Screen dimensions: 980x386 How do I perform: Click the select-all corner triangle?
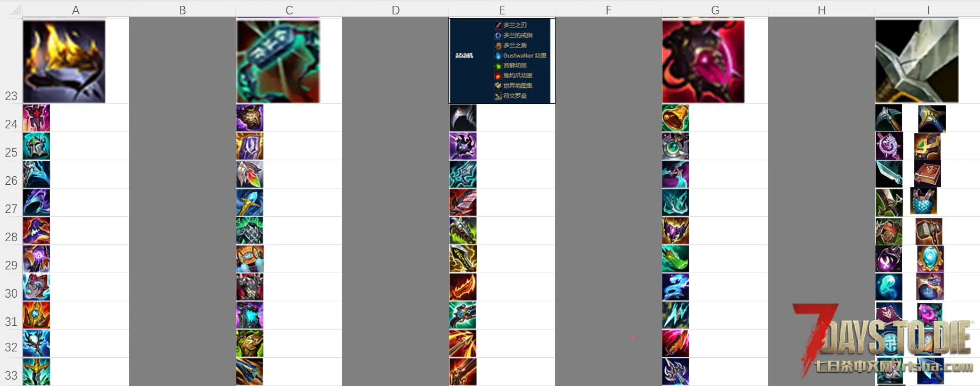tap(14, 10)
